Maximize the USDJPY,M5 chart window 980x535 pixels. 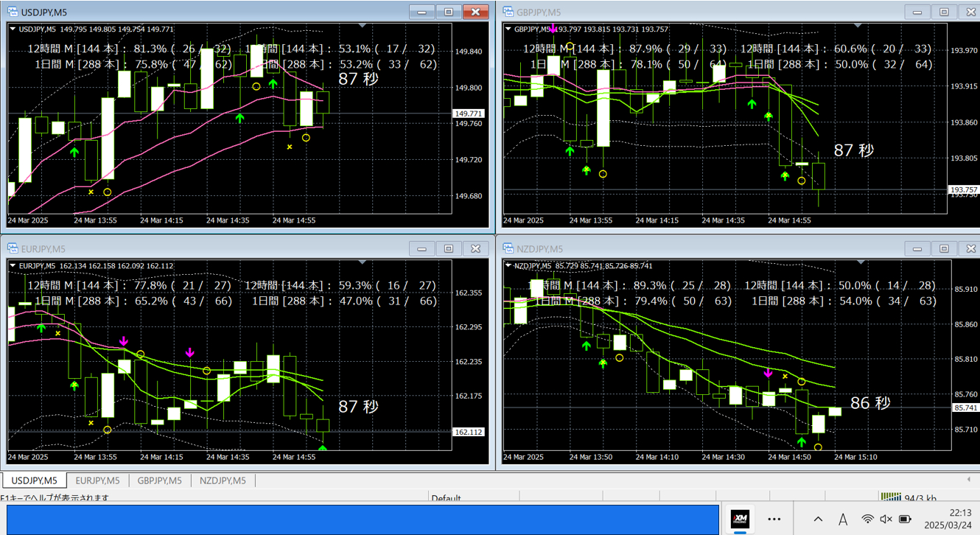pos(449,12)
